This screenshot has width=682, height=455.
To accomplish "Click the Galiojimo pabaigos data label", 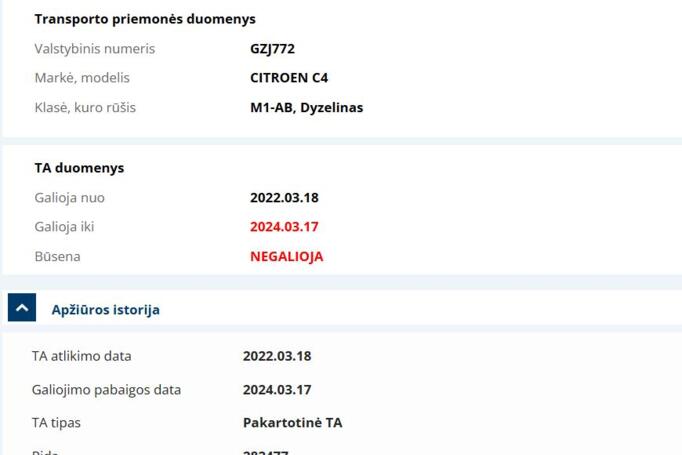I will 106,389.
